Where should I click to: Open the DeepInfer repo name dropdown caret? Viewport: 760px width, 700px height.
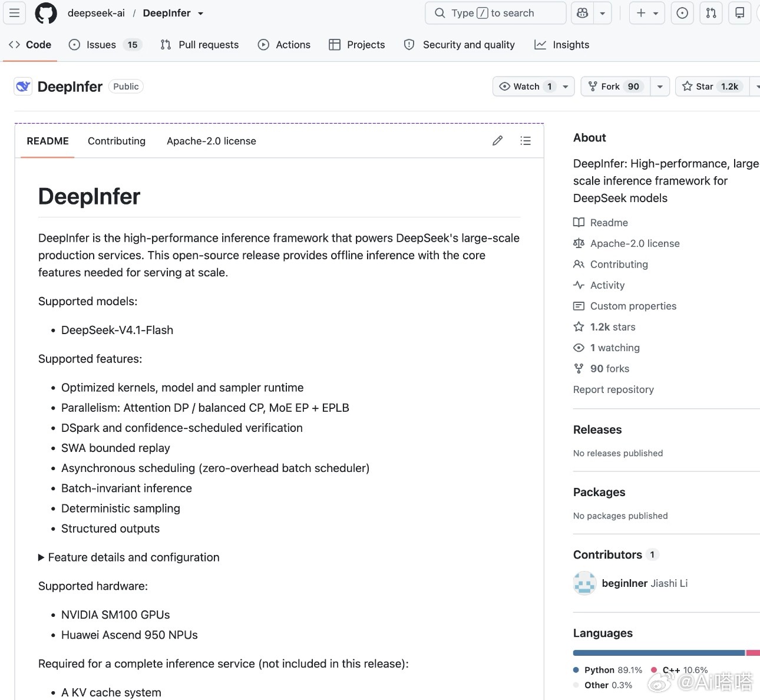point(200,14)
